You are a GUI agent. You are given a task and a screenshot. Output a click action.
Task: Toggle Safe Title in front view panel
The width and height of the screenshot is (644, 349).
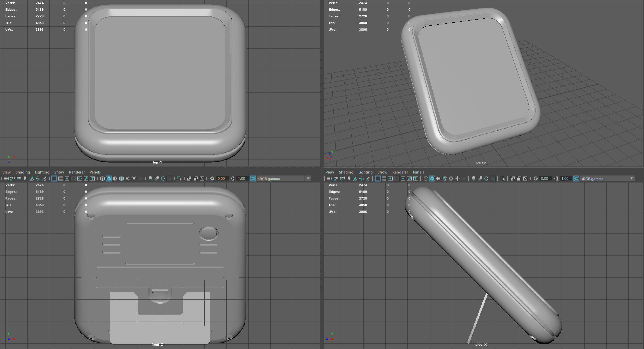pos(92,179)
